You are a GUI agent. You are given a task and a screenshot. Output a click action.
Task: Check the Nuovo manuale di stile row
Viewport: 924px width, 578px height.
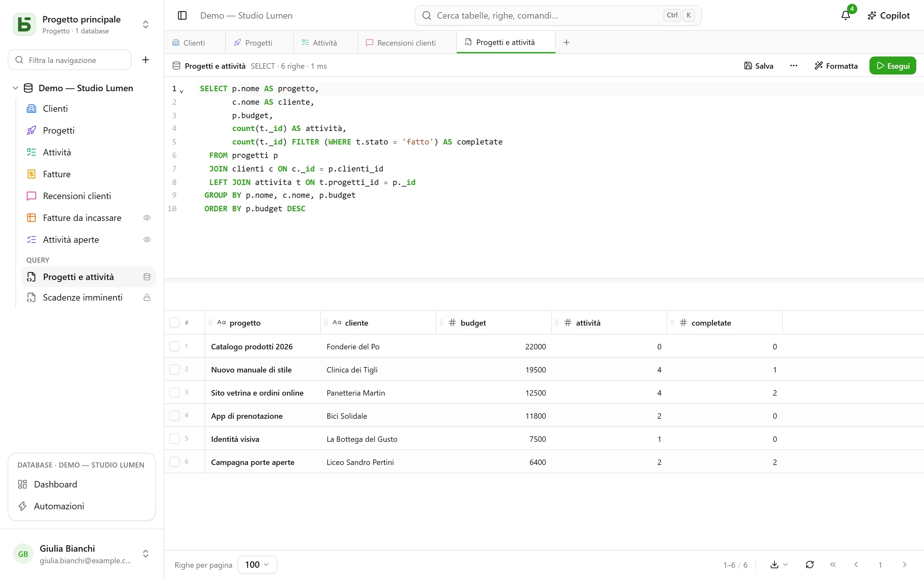[x=175, y=369]
